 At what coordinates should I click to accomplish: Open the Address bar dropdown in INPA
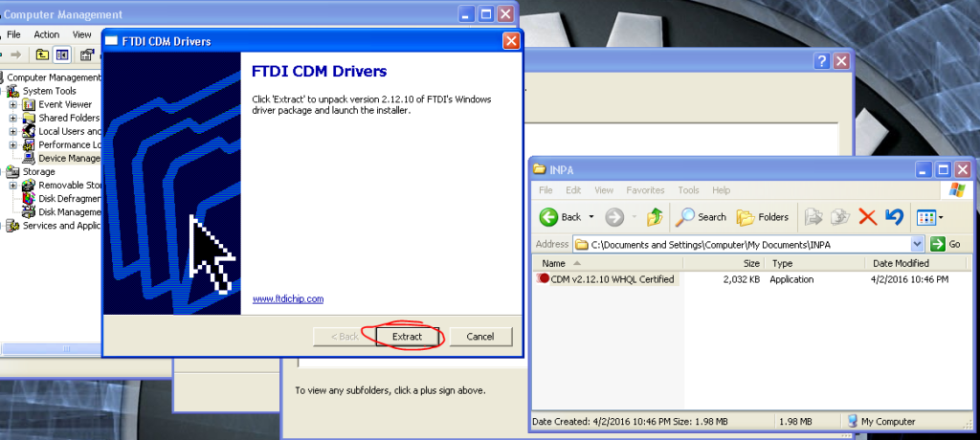pos(917,244)
